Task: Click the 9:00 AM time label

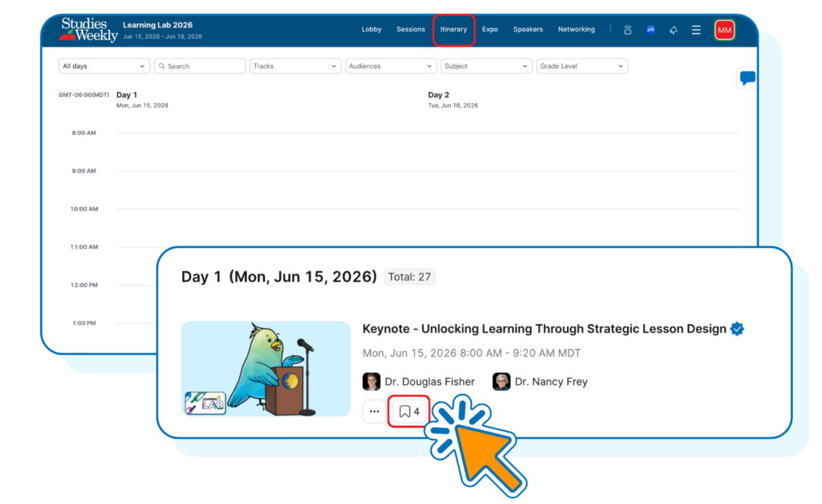Action: (x=83, y=171)
